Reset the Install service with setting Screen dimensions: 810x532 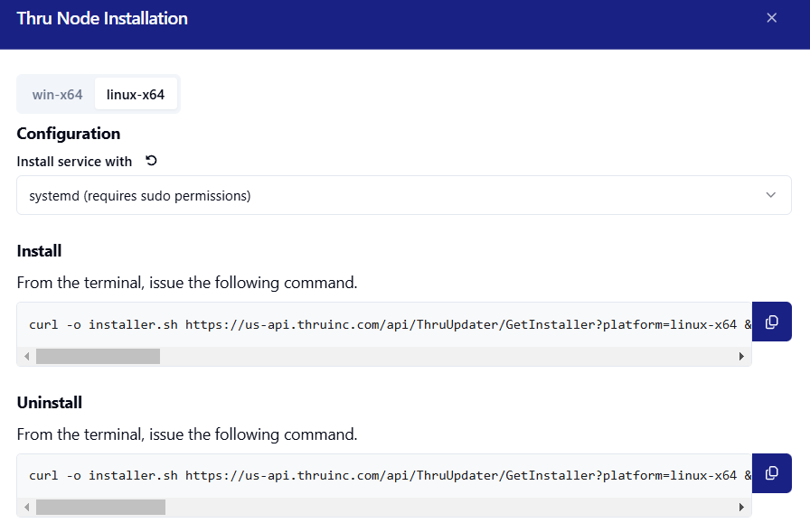coord(151,161)
